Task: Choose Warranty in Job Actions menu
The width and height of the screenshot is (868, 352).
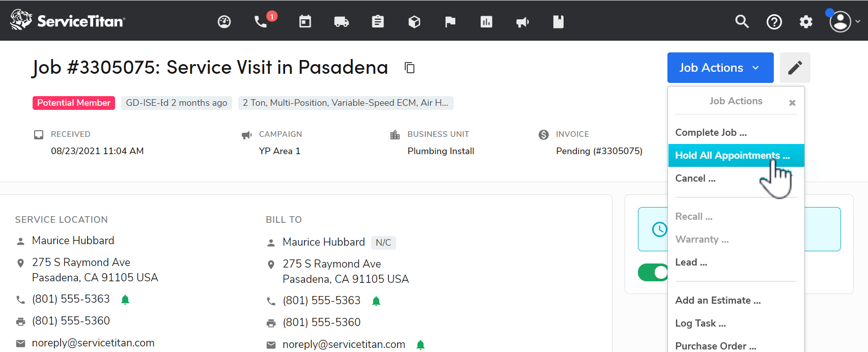Action: tap(736, 239)
